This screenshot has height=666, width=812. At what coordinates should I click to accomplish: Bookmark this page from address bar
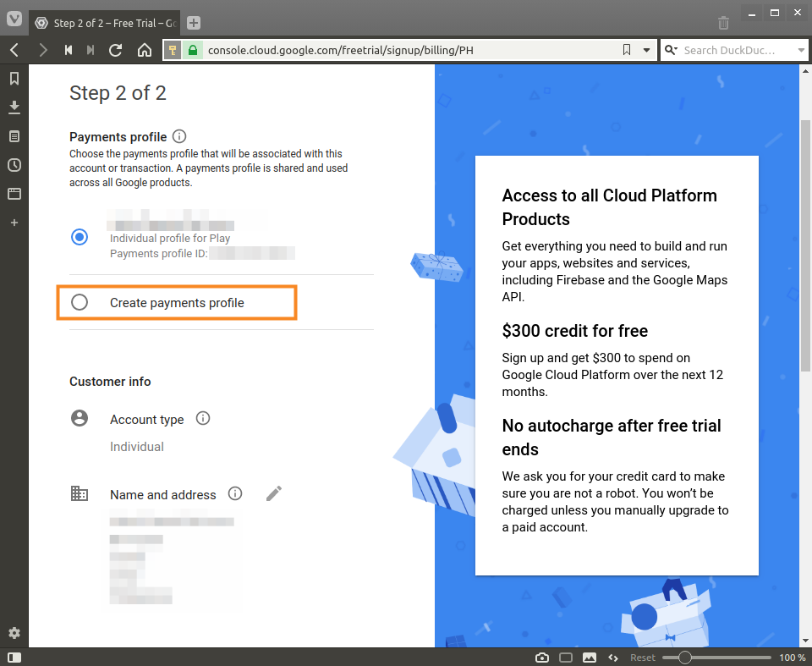[627, 50]
